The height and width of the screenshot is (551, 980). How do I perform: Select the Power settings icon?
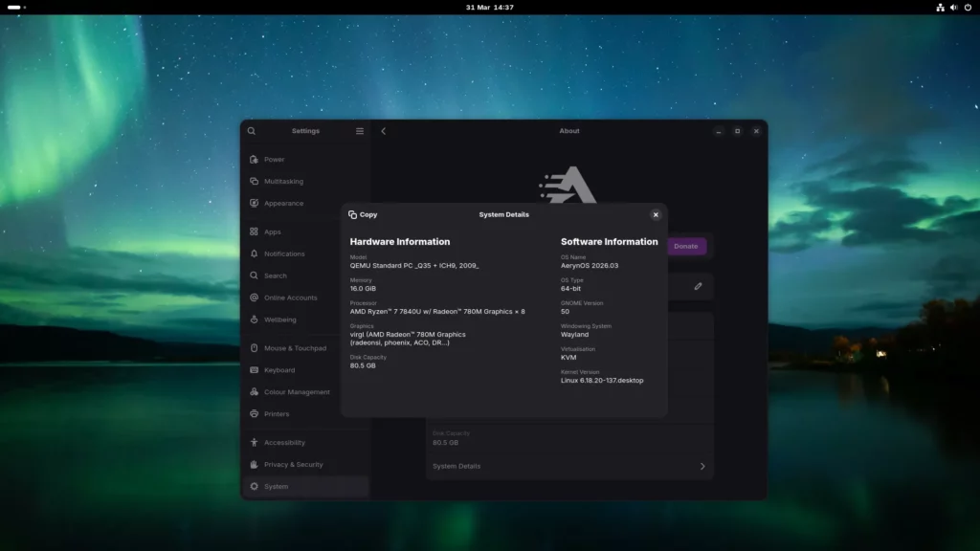pos(252,159)
